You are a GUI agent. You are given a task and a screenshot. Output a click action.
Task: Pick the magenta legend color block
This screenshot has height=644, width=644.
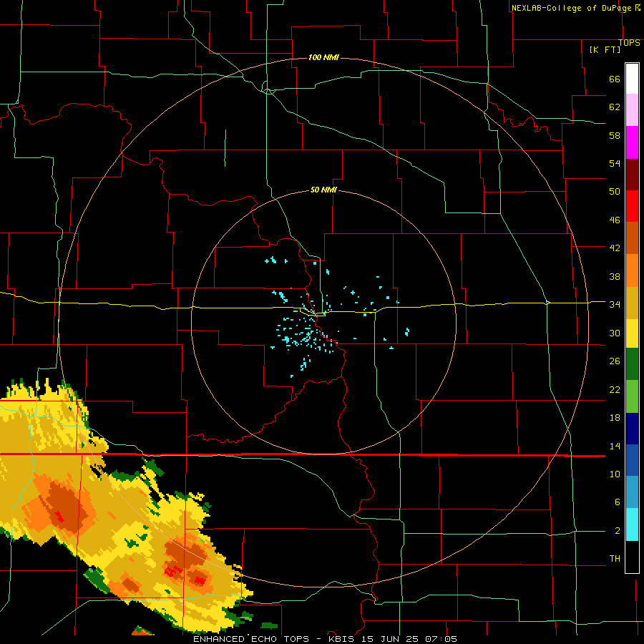[632, 142]
